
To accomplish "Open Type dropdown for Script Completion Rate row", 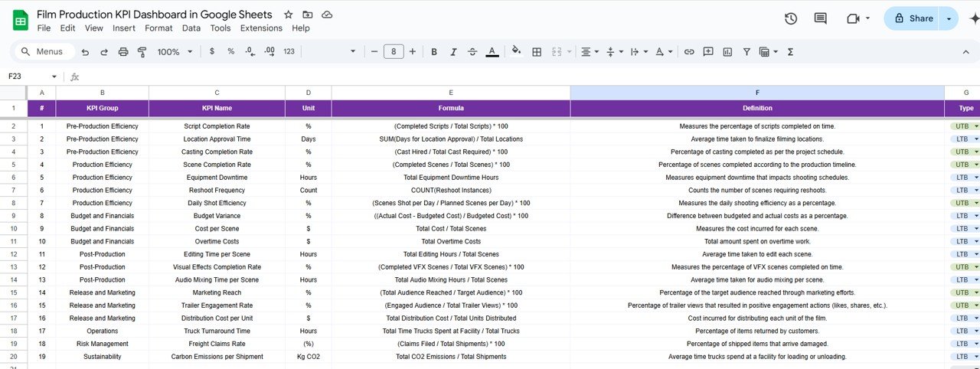I will [976, 126].
